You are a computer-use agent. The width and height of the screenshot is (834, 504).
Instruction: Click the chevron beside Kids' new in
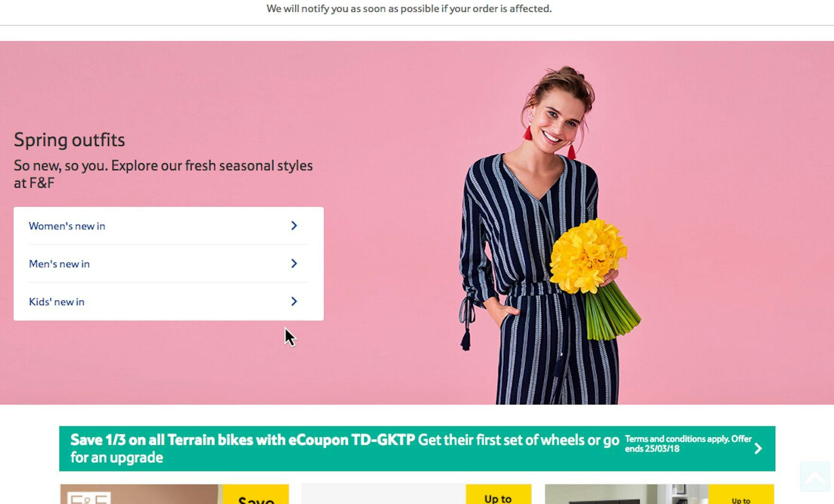294,301
